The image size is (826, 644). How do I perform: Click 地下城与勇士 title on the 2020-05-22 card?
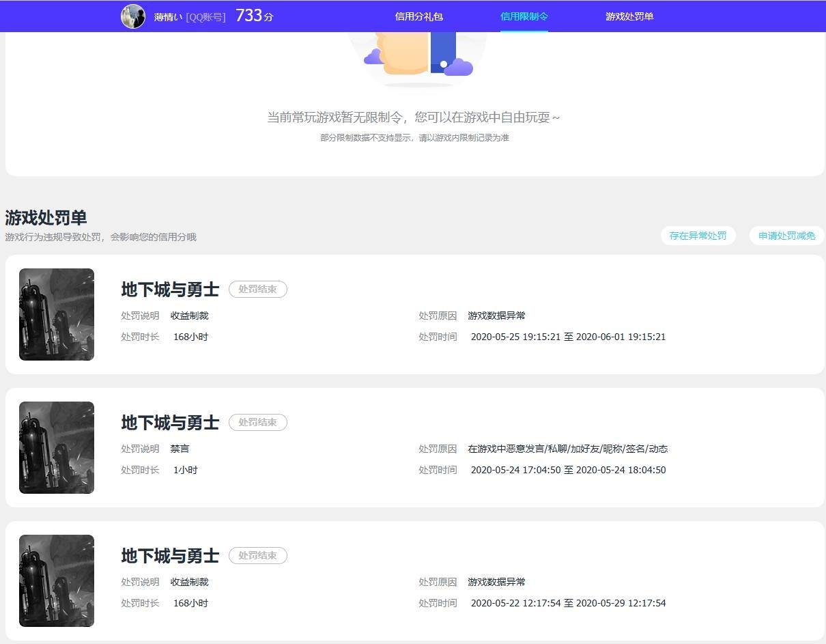tap(170, 556)
